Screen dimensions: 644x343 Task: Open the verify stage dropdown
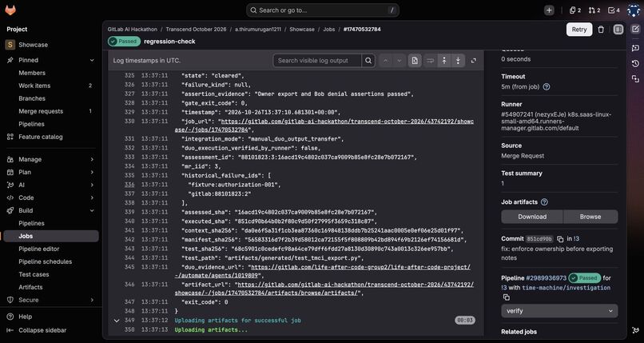click(x=559, y=311)
